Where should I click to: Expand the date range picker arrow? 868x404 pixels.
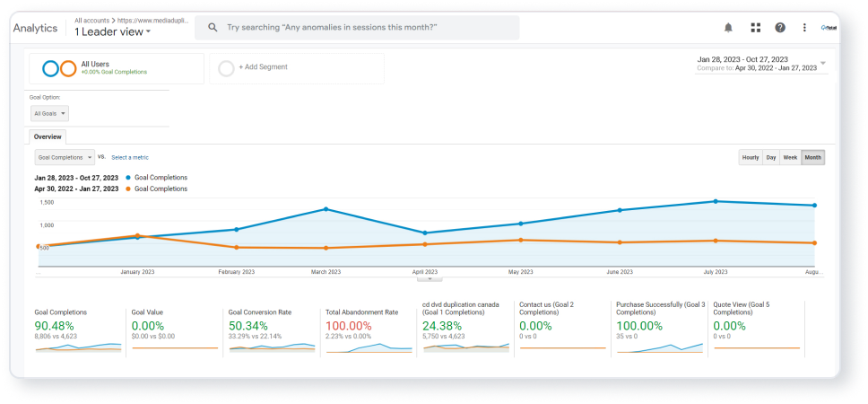823,63
